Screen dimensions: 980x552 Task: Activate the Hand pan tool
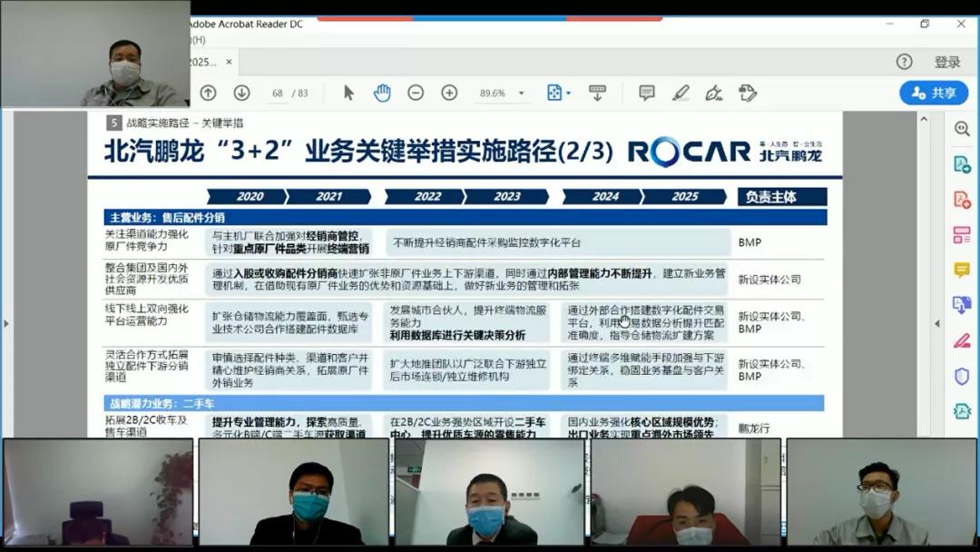pos(382,94)
